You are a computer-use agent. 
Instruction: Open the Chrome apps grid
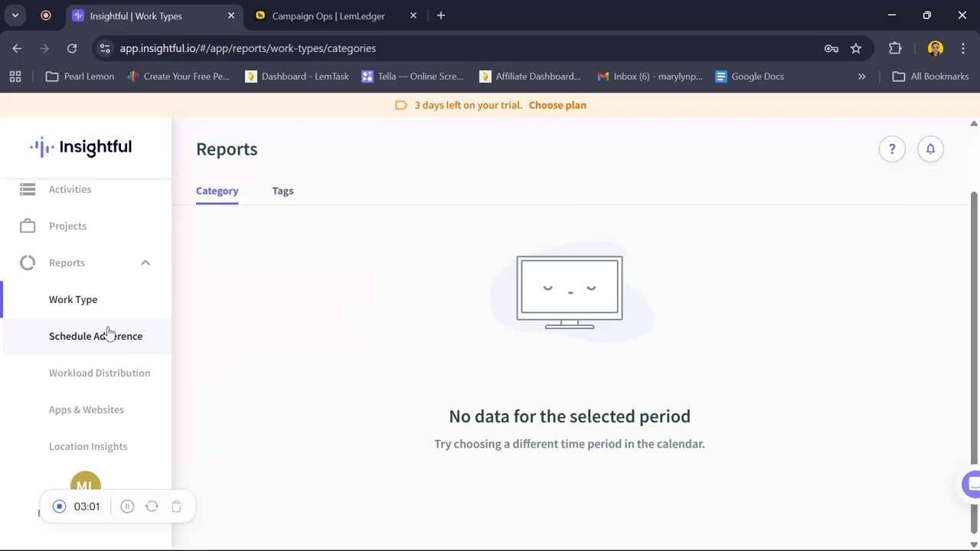coord(15,77)
